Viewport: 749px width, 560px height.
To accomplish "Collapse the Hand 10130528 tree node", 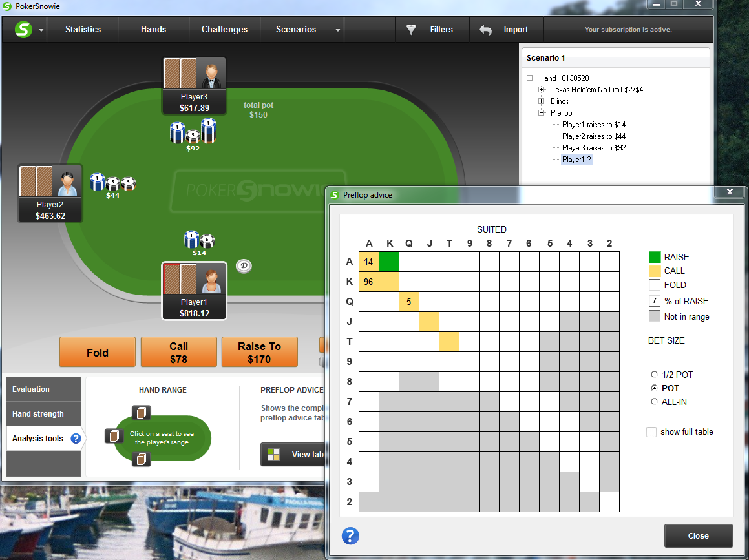I will (530, 78).
